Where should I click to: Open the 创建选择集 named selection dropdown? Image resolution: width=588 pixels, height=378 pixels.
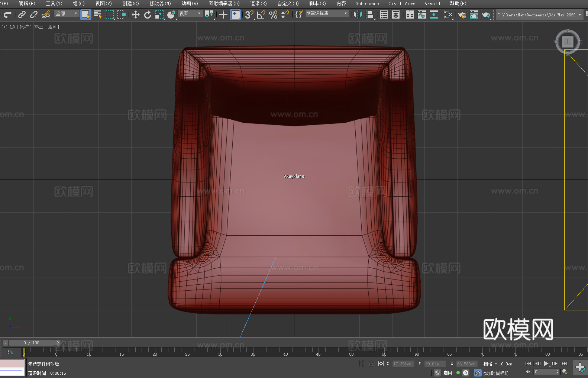coord(327,13)
